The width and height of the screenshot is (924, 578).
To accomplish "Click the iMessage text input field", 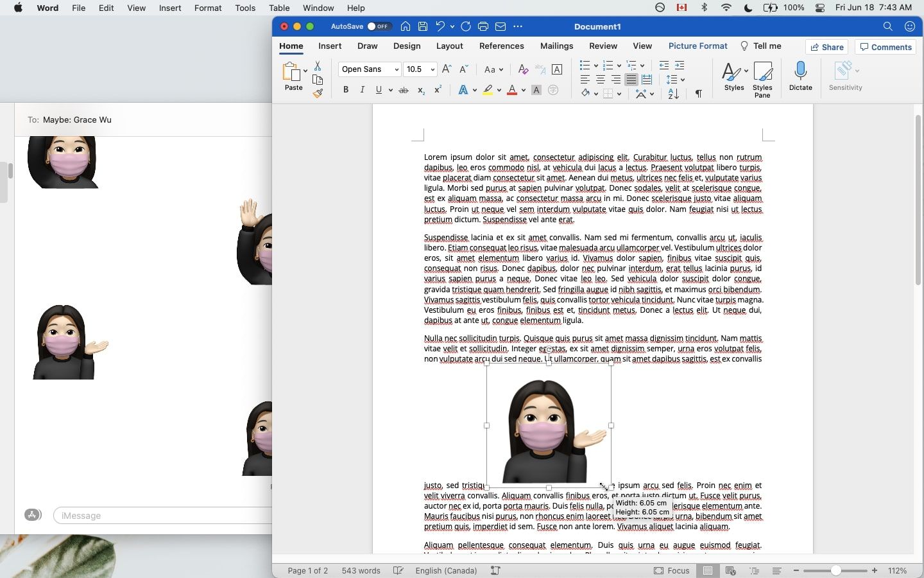I will (160, 516).
